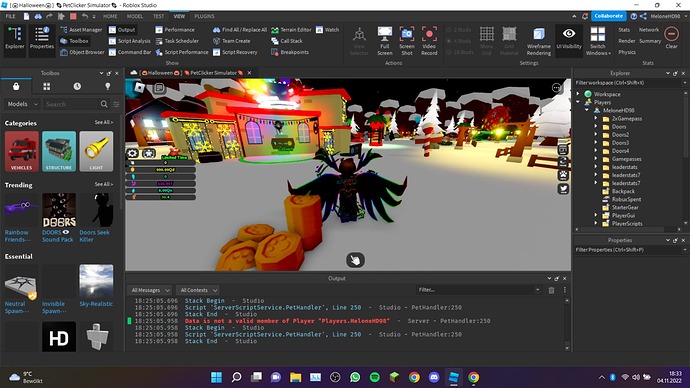Open Team Create

(231, 41)
